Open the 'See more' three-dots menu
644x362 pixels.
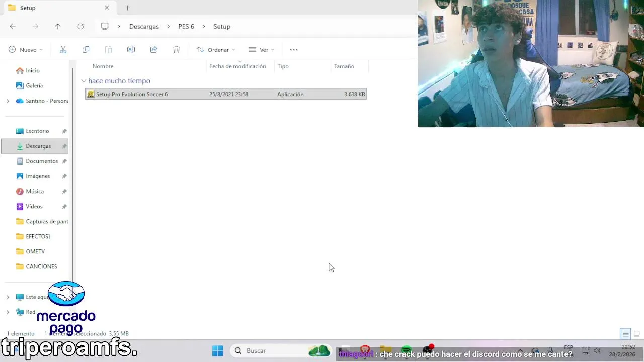click(x=294, y=49)
